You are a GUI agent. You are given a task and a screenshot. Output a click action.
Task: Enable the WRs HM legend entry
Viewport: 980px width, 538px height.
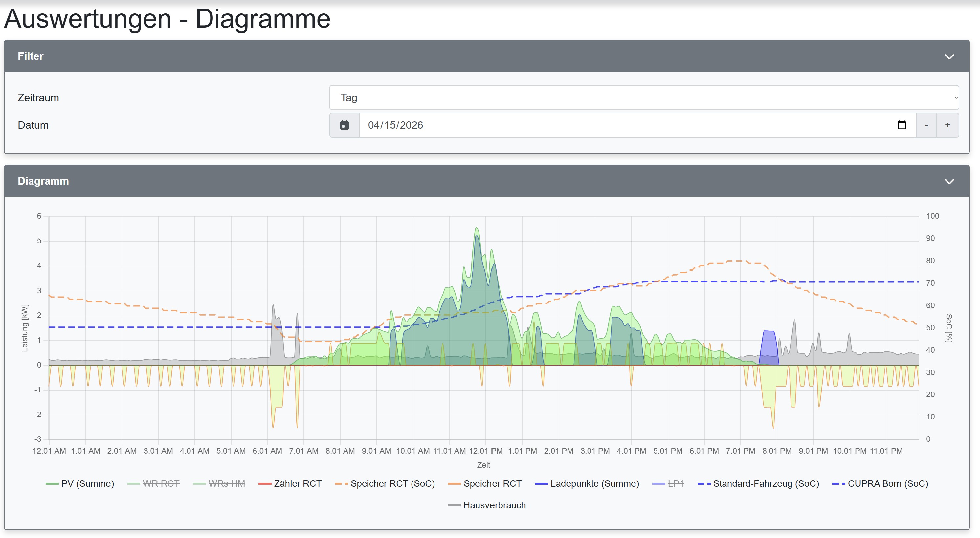[x=226, y=483]
